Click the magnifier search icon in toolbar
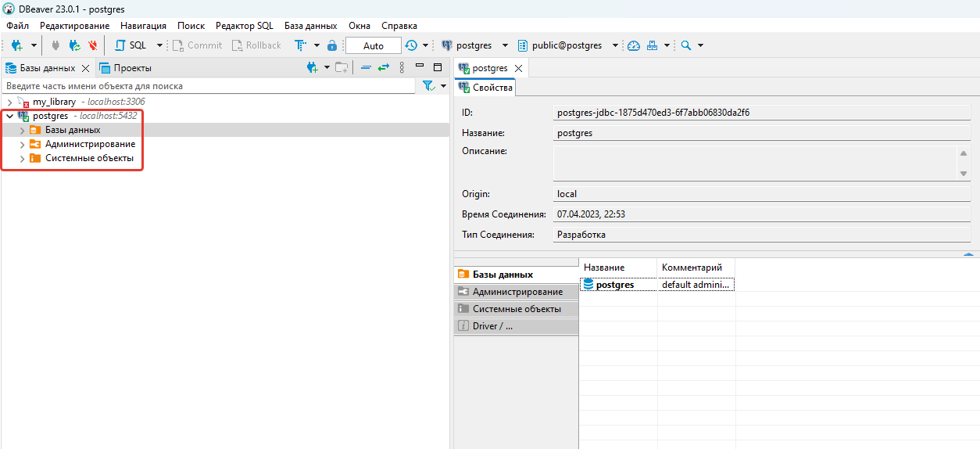The height and width of the screenshot is (449, 980). point(685,45)
